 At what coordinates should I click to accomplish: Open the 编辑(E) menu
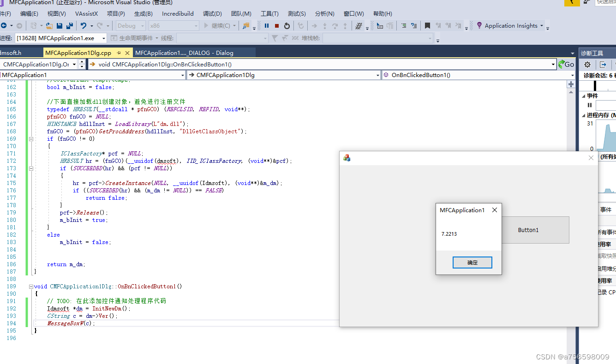coord(29,14)
